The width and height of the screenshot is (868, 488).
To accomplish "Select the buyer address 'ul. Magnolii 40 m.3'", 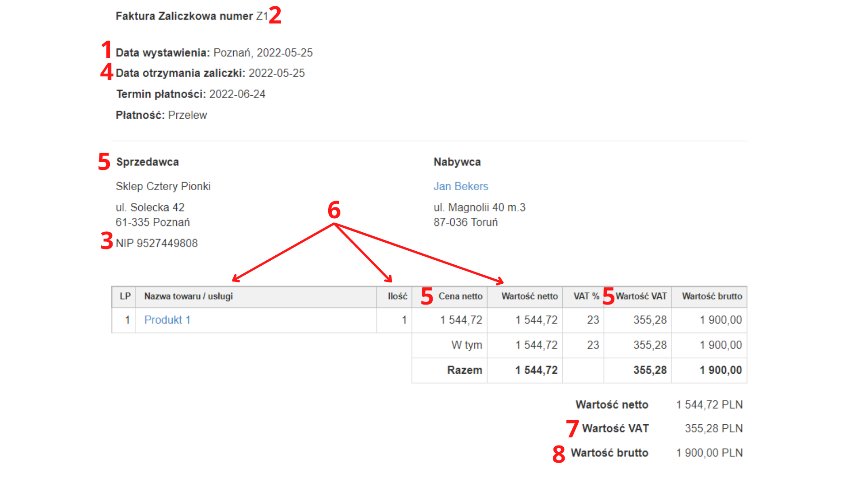I will coord(480,207).
